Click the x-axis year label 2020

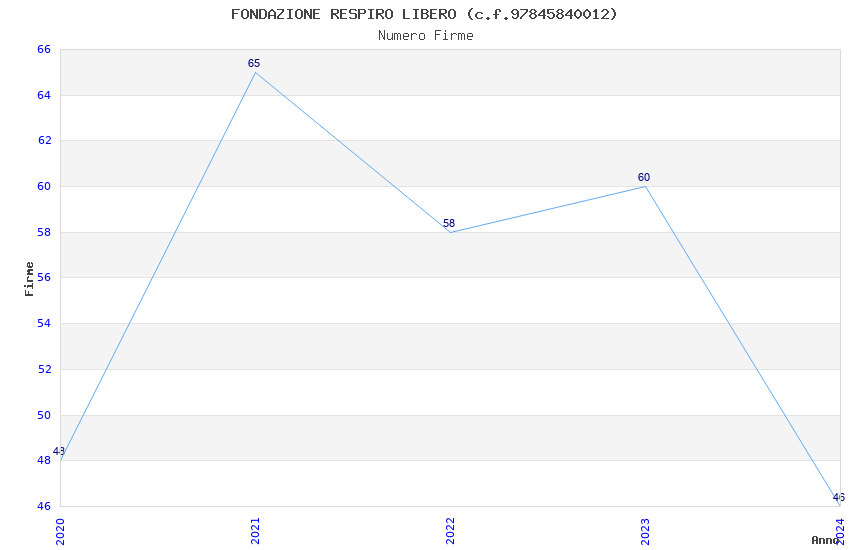click(x=60, y=531)
